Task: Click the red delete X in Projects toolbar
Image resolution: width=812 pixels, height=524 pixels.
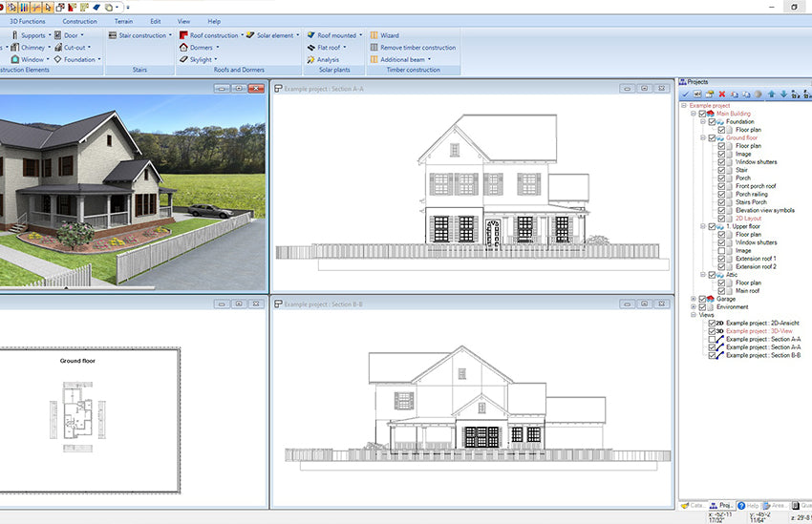Action: (722, 94)
